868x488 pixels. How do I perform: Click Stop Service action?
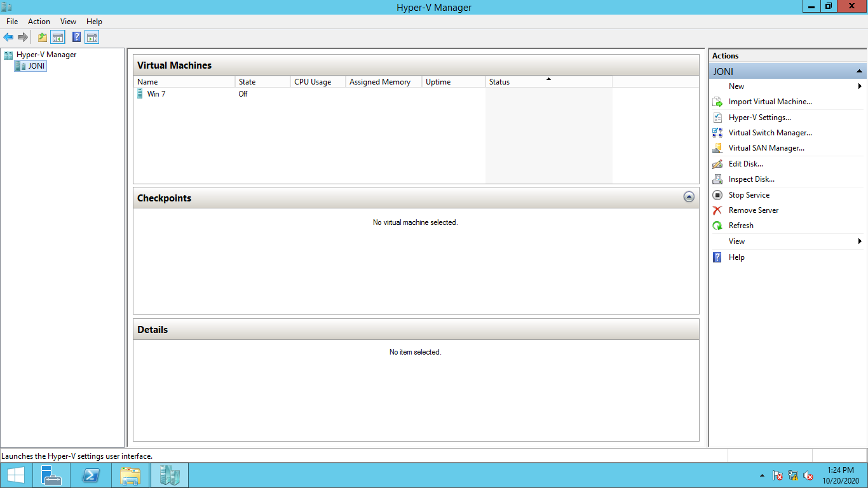[749, 195]
